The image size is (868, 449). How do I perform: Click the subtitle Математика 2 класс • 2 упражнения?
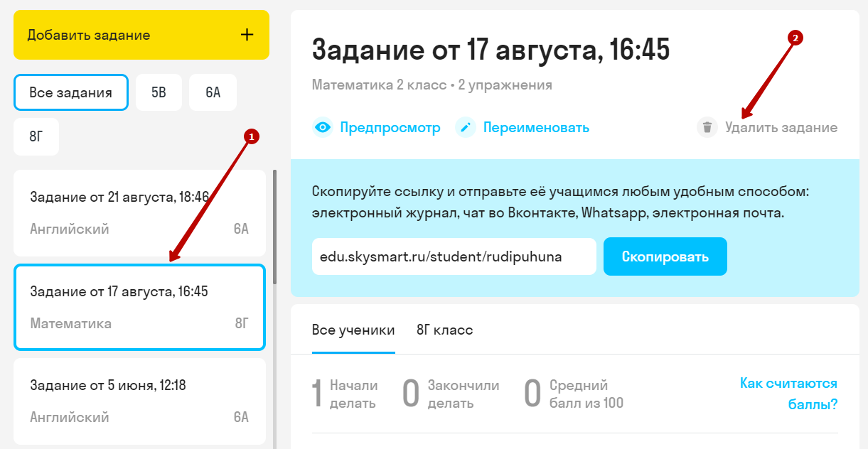[x=432, y=85]
